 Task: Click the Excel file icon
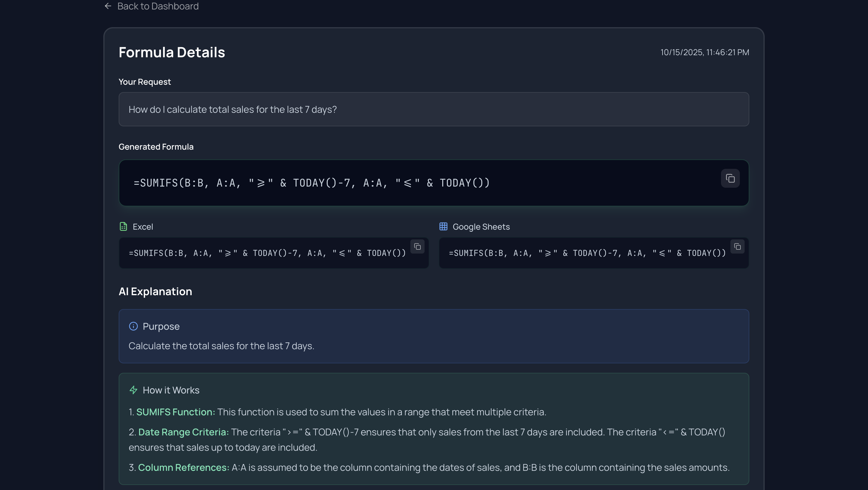pos(123,226)
